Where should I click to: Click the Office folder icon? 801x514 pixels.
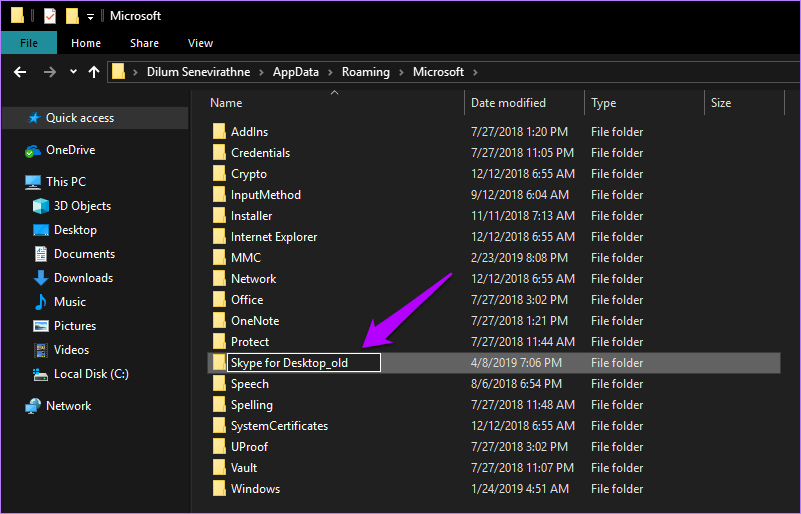click(x=219, y=299)
